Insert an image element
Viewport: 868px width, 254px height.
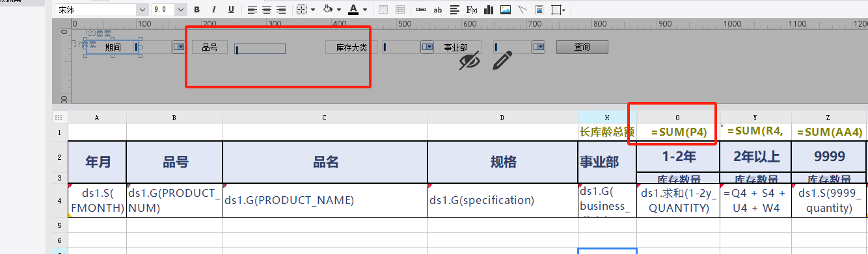click(506, 10)
